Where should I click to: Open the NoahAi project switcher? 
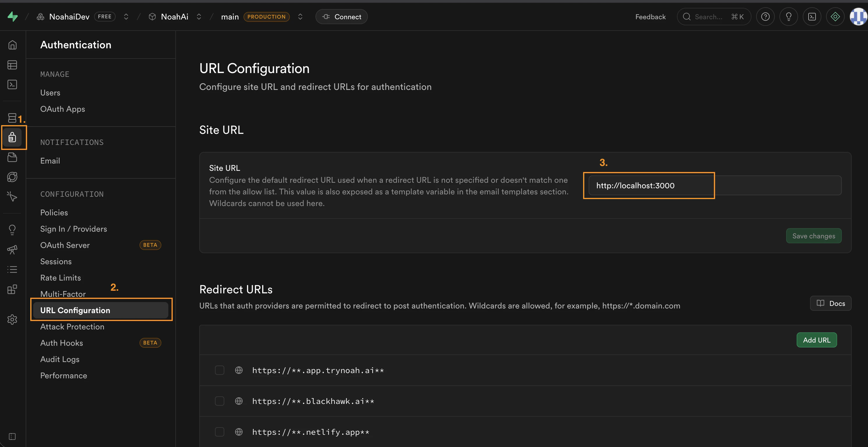(x=199, y=17)
